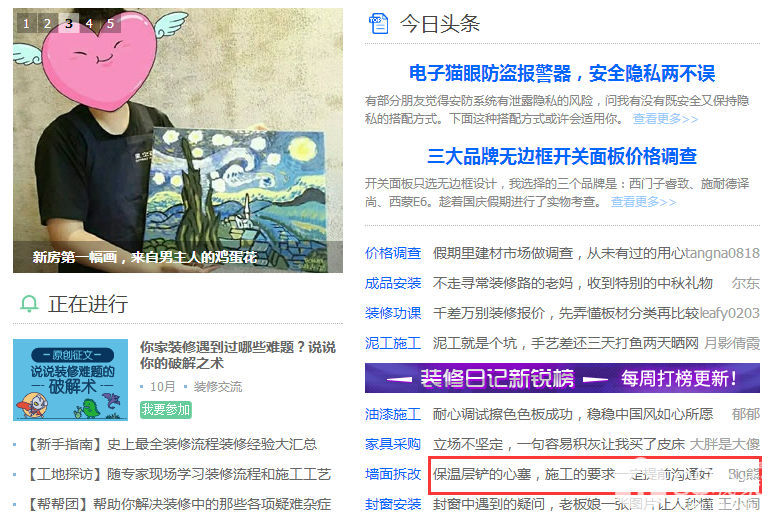Switch carousel to slide 2

pos(48,23)
